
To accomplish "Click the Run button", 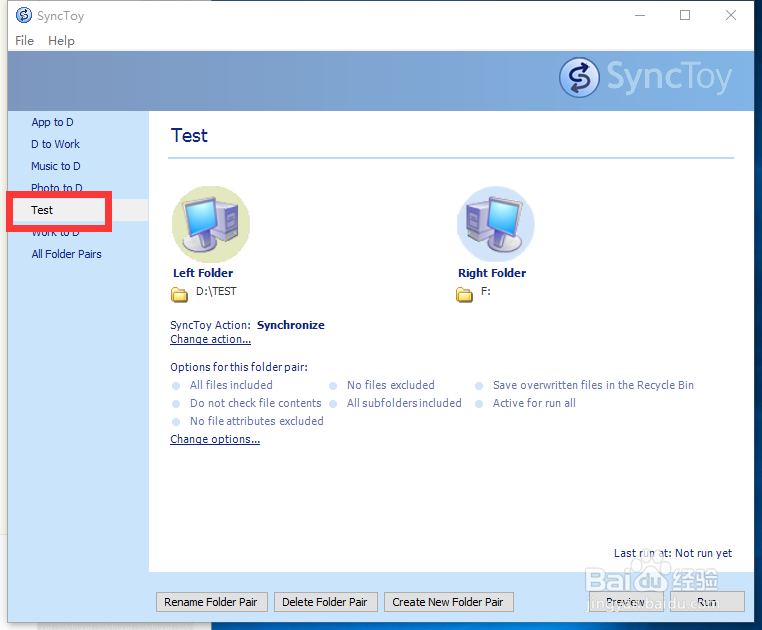I will coord(707,602).
